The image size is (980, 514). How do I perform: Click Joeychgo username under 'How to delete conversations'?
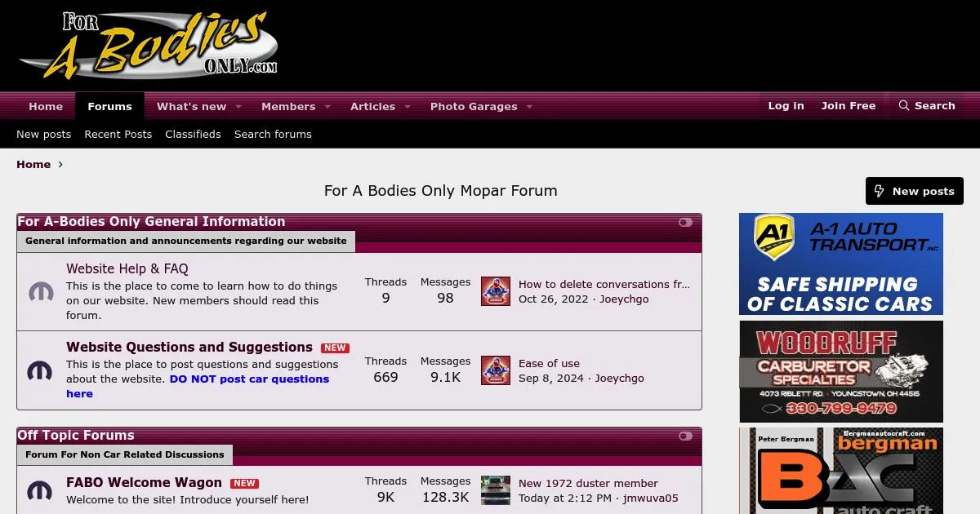(x=624, y=299)
